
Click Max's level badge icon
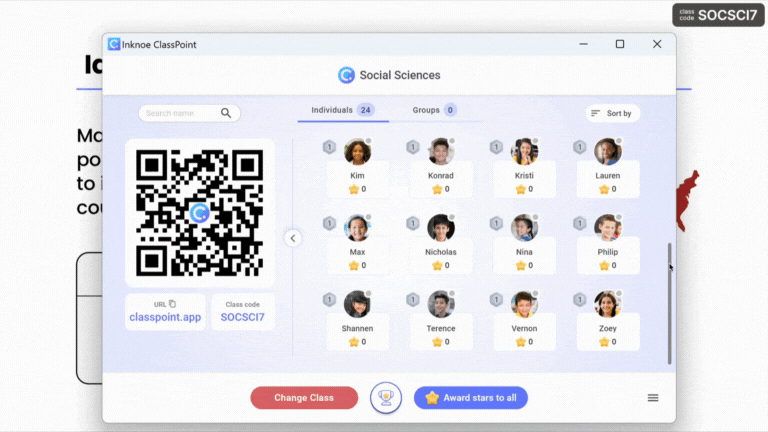[329, 223]
